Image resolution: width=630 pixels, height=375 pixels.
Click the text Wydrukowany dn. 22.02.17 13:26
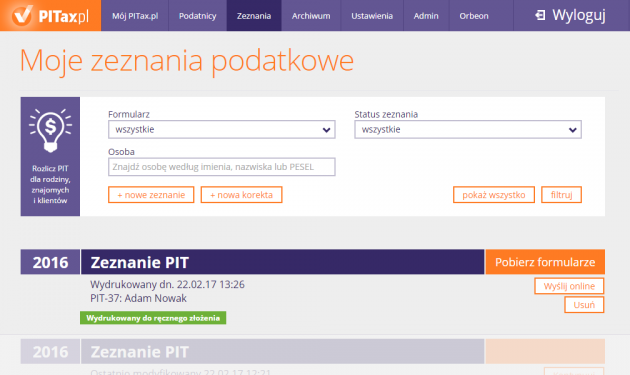[167, 285]
